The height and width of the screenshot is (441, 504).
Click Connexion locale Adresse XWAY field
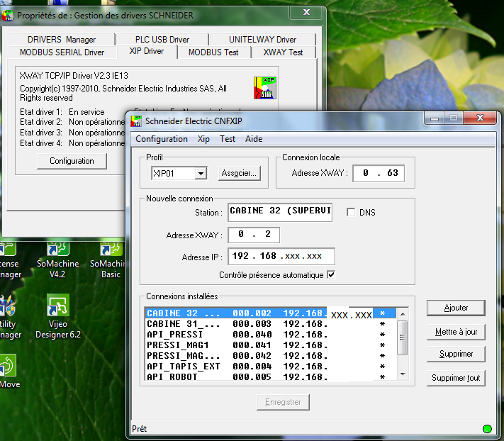tap(379, 173)
